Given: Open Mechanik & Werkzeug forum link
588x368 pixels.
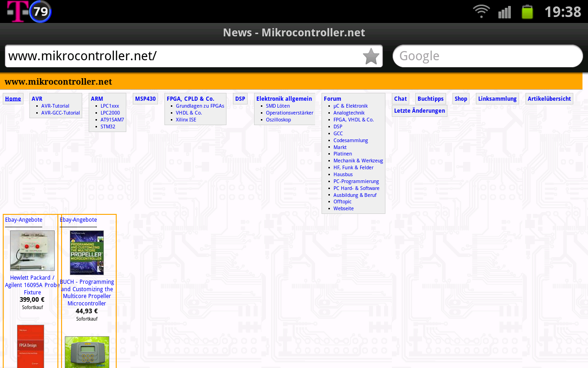Looking at the screenshot, I should [358, 161].
